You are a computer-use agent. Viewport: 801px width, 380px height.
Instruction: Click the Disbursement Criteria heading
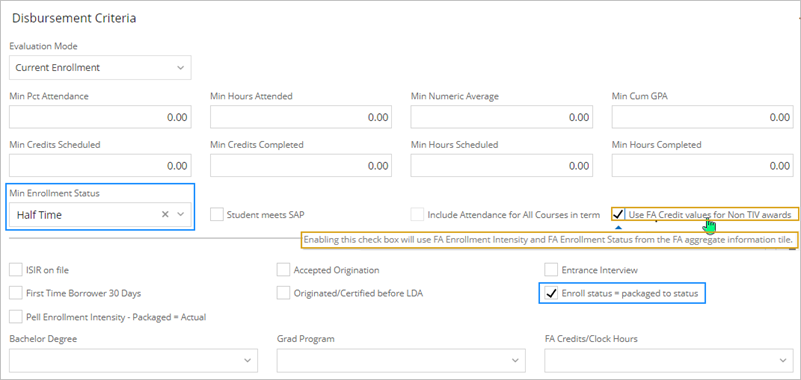coord(74,18)
